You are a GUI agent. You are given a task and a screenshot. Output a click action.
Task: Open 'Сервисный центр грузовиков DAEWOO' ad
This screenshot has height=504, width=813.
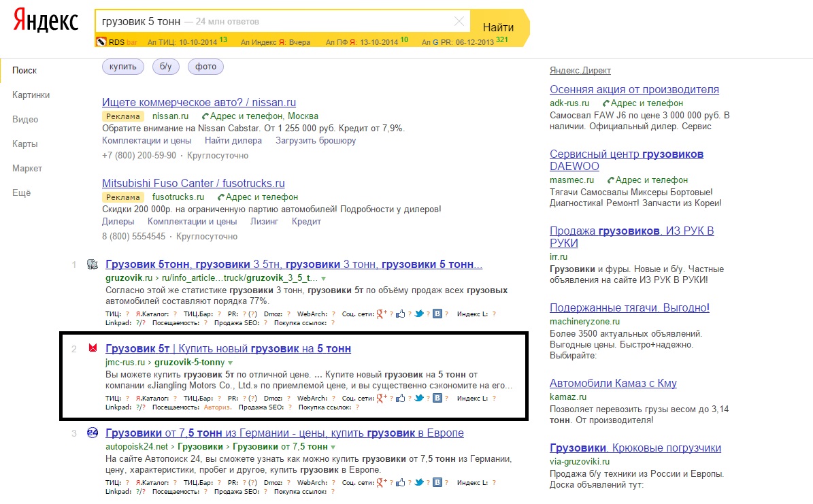pyautogui.click(x=627, y=161)
